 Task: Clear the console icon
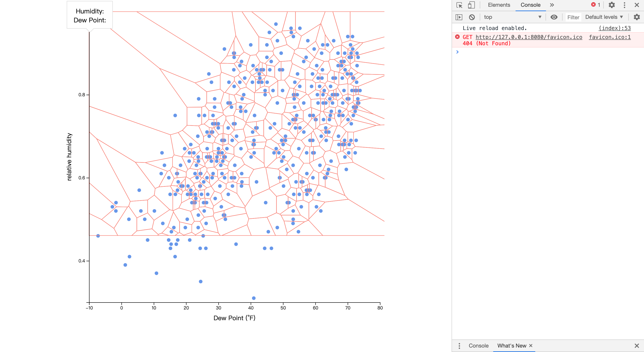[472, 17]
